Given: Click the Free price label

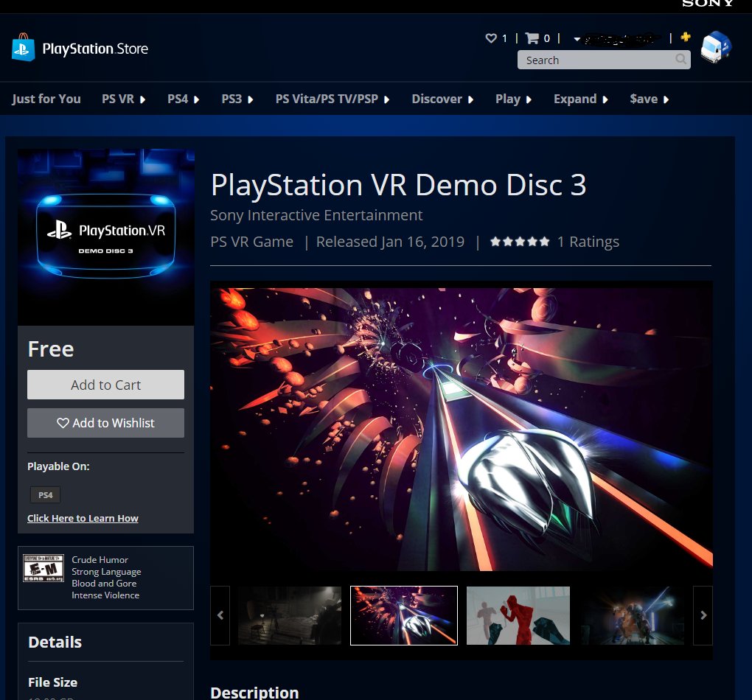Looking at the screenshot, I should (x=51, y=349).
